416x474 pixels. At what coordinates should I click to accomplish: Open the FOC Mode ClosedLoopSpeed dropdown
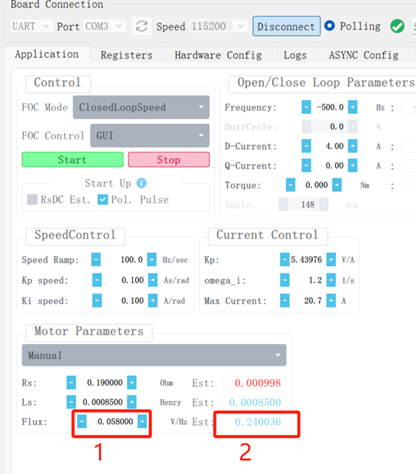pos(141,107)
